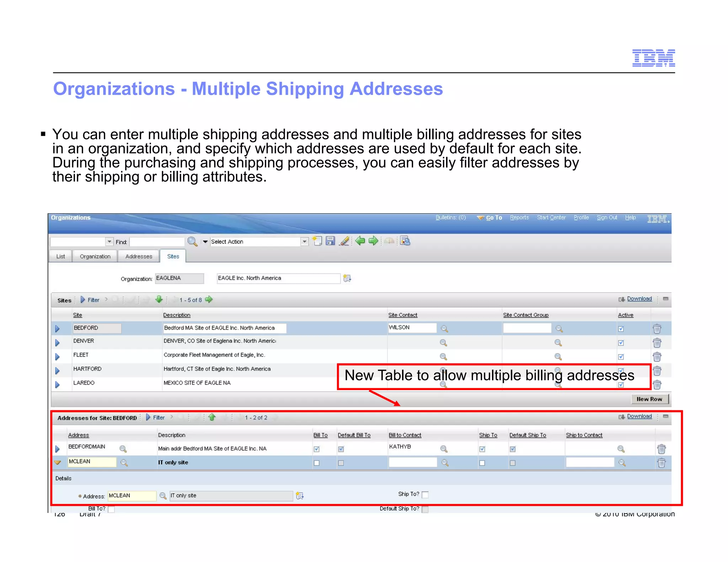This screenshot has width=728, height=562.
Task: Go to next record with green right arrow
Action: (373, 241)
